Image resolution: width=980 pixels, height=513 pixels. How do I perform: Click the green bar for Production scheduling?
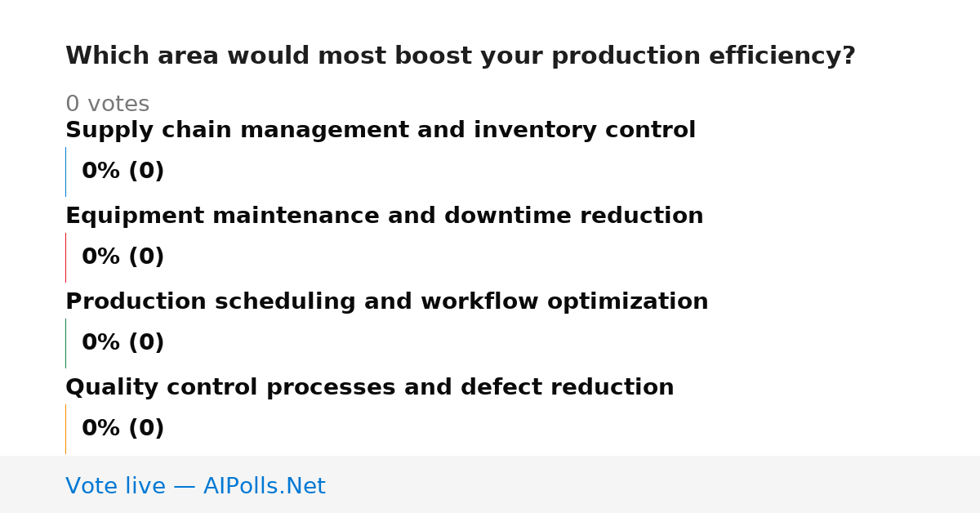coord(65,343)
